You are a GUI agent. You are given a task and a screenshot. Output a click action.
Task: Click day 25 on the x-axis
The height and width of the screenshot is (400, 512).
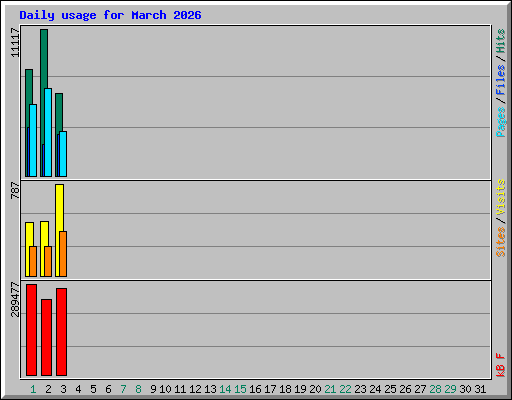pos(390,389)
